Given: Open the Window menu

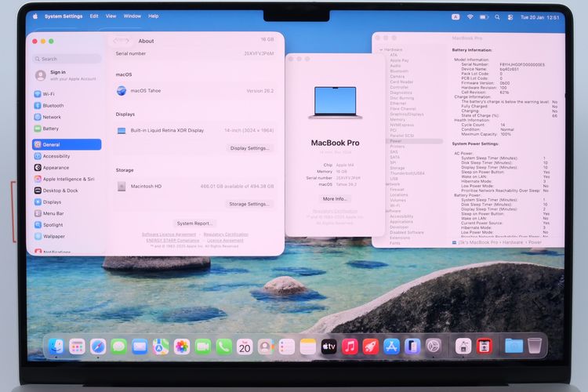Looking at the screenshot, I should coord(132,16).
